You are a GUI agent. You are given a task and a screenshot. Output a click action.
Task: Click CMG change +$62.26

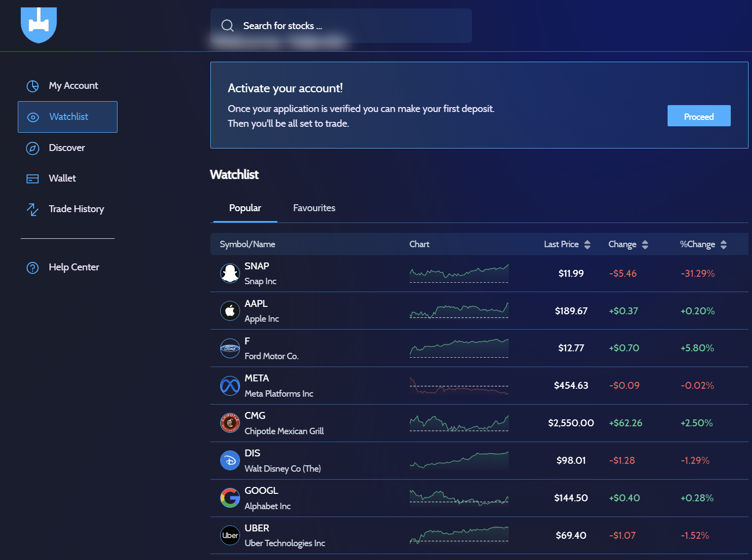[x=626, y=423]
